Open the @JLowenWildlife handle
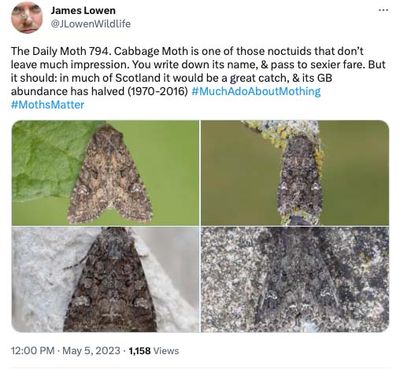Image resolution: width=400 pixels, height=369 pixels. (90, 24)
